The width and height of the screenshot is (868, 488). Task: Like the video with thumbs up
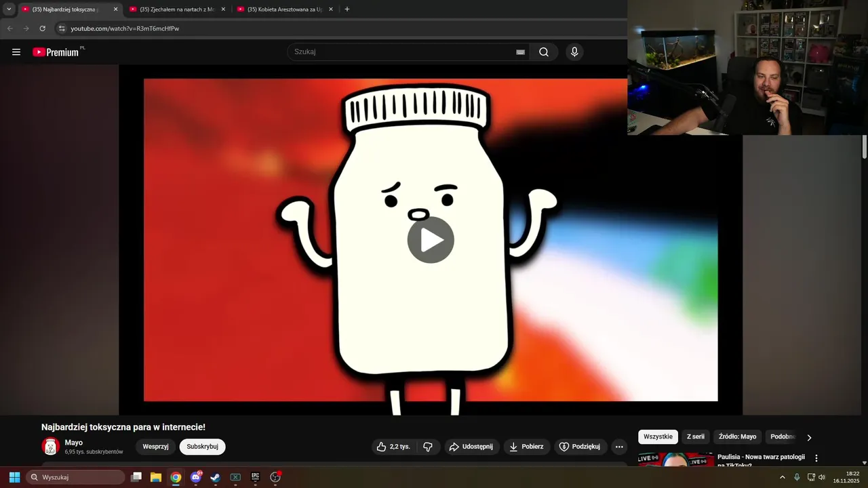(393, 447)
